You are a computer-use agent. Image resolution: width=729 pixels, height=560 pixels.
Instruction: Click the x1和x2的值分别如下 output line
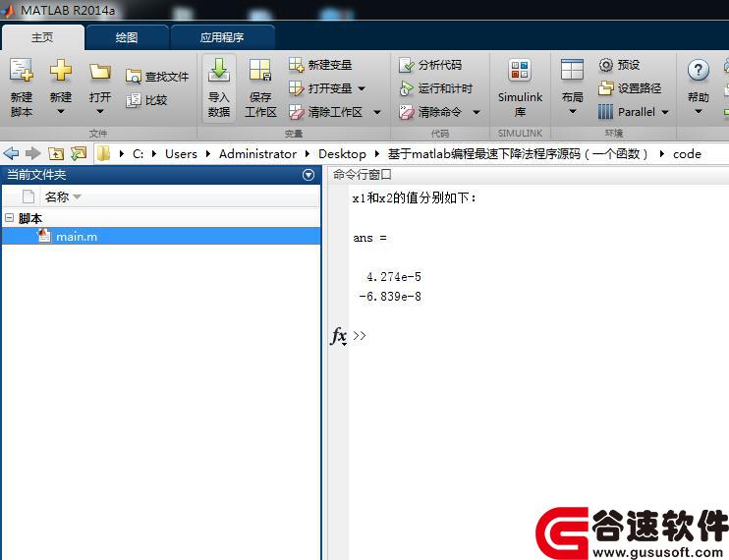click(x=415, y=197)
